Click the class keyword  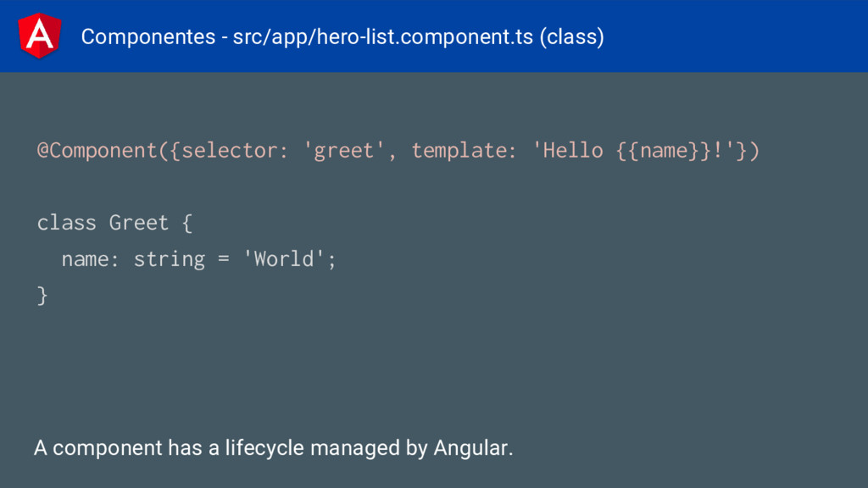tap(66, 223)
